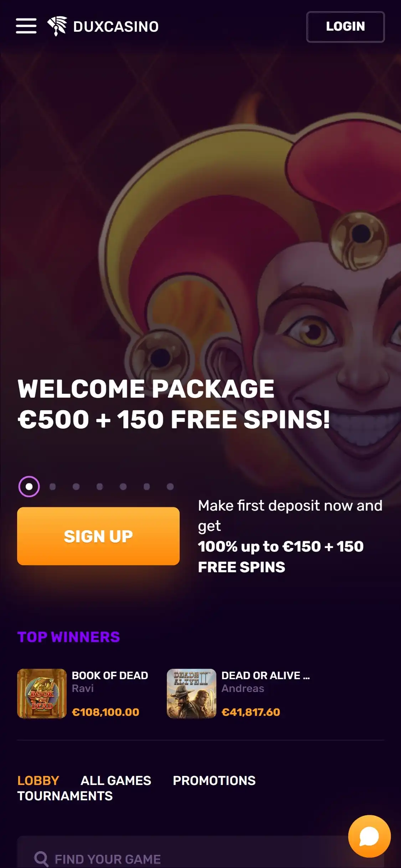
Task: Click the Welcome Package banner headline
Action: point(174,404)
